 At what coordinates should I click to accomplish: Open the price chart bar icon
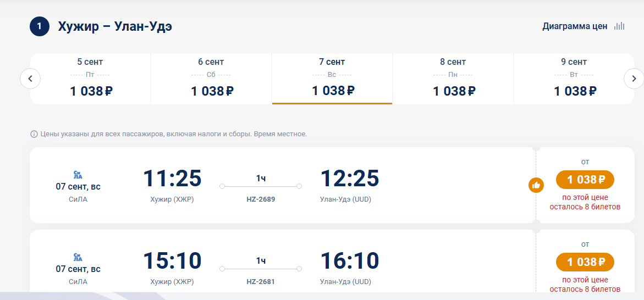[619, 26]
